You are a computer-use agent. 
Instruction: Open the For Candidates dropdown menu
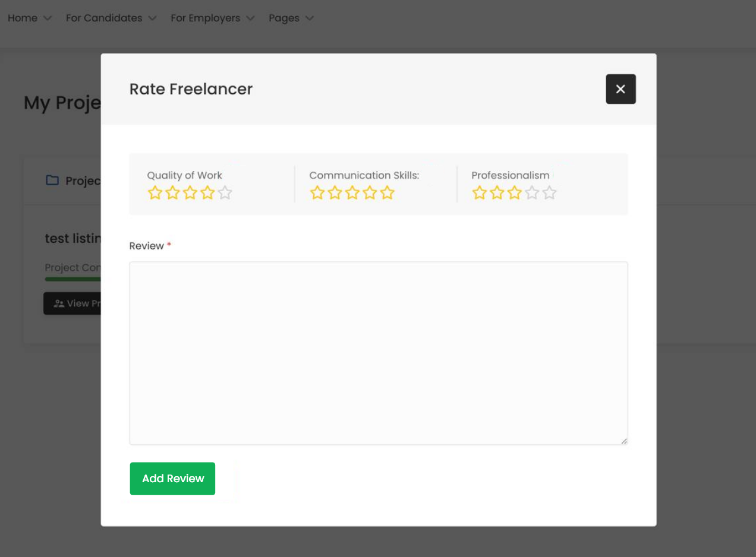click(x=111, y=18)
